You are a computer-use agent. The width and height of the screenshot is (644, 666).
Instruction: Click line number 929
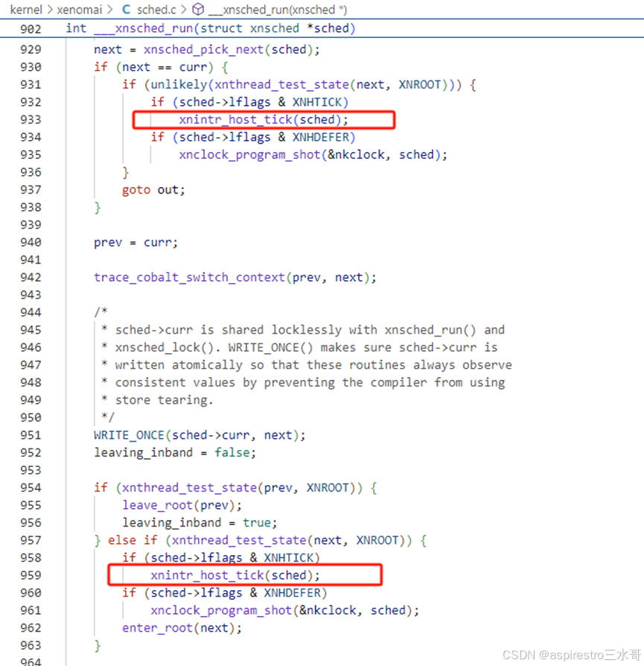click(x=31, y=49)
